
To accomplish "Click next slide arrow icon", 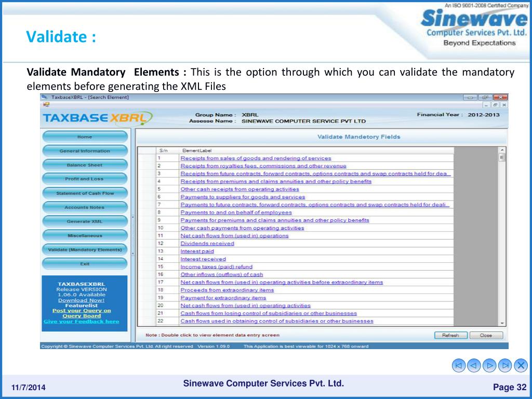I will click(x=489, y=365).
